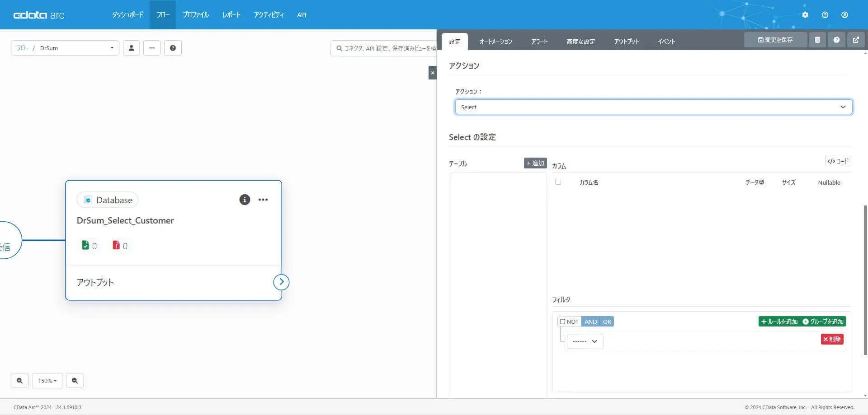Image resolution: width=868 pixels, height=415 pixels.
Task: Click the settings panel vertical scrollbar
Action: point(865,280)
